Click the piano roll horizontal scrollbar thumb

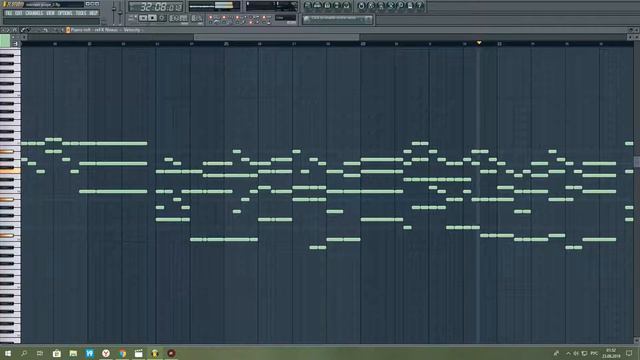pos(276,37)
